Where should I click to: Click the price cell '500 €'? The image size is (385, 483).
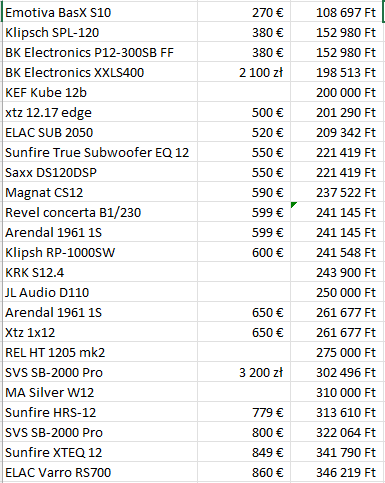(x=244, y=112)
